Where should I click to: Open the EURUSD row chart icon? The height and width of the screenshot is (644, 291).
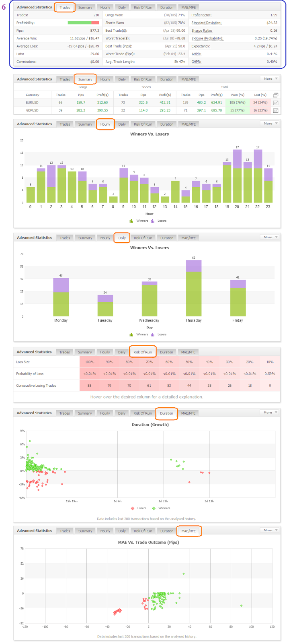coord(275,103)
